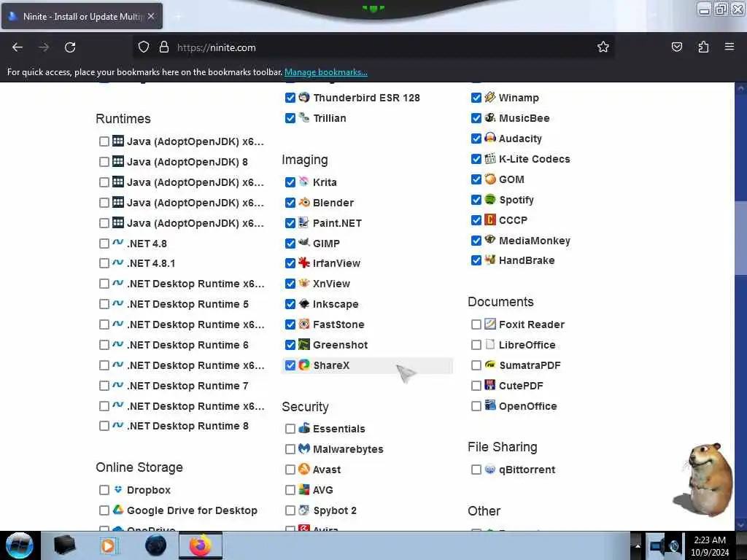Viewport: 747px width, 560px height.
Task: Open Windows Start orb
Action: (x=19, y=545)
